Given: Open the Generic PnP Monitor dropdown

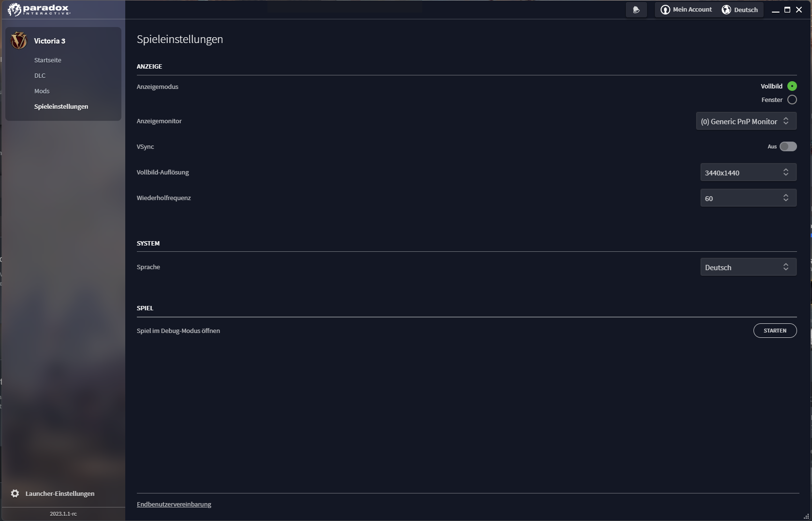Looking at the screenshot, I should (746, 121).
